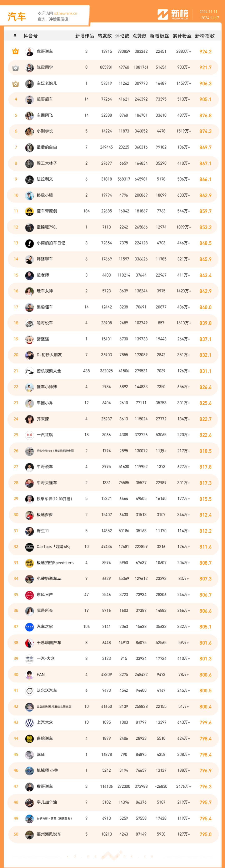
Task: Open 懂车帝原创 avatar icon
Action: (x=29, y=211)
